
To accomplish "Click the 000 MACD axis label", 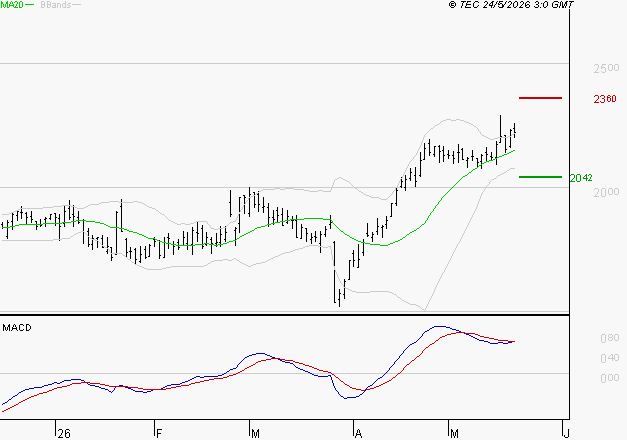I will 610,378.
